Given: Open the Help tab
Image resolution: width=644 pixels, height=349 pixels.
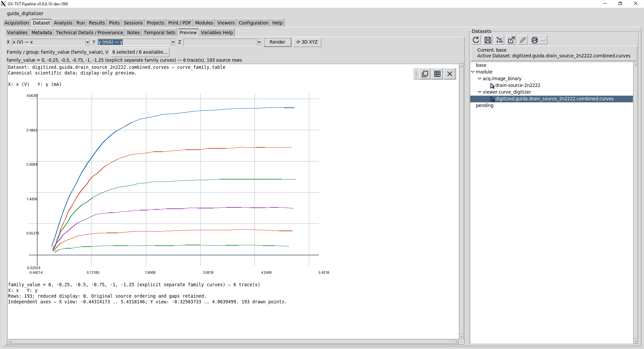Looking at the screenshot, I should coord(277,23).
